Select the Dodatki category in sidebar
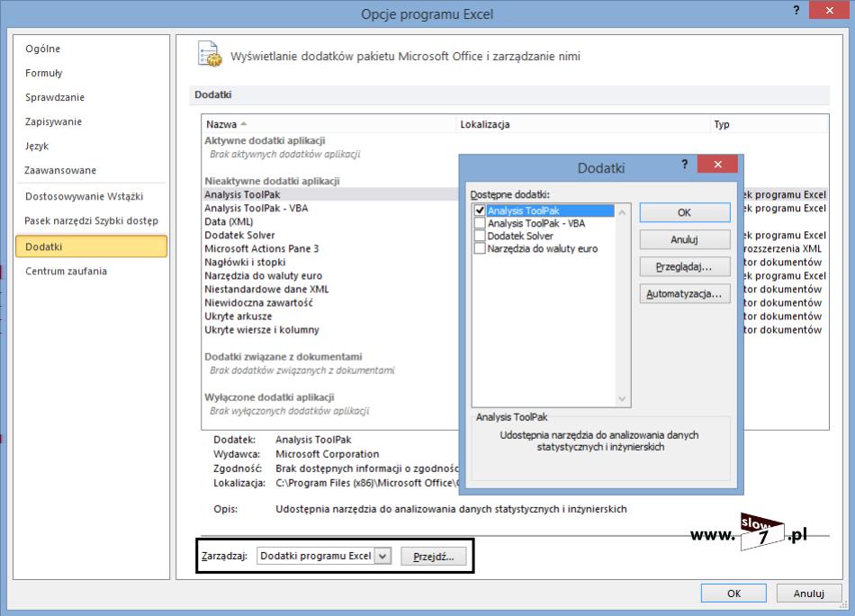The image size is (855, 616). [x=91, y=246]
